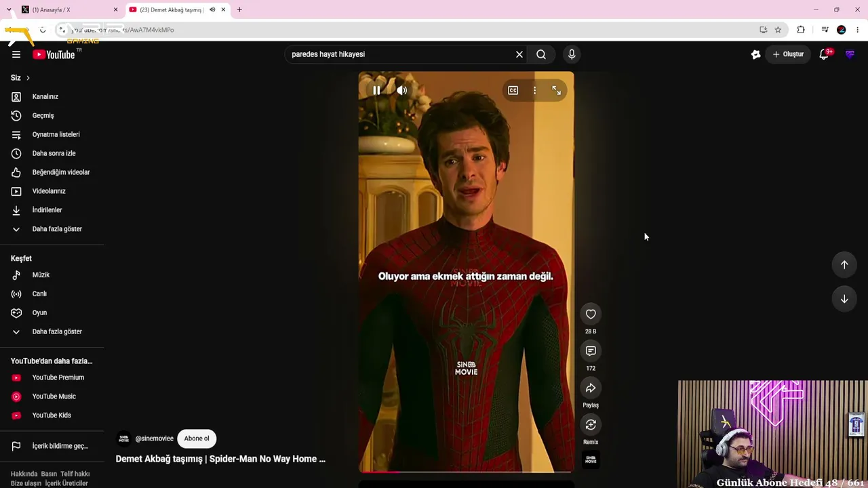Clear the search box text
Viewport: 868px width, 488px height.
click(x=519, y=54)
